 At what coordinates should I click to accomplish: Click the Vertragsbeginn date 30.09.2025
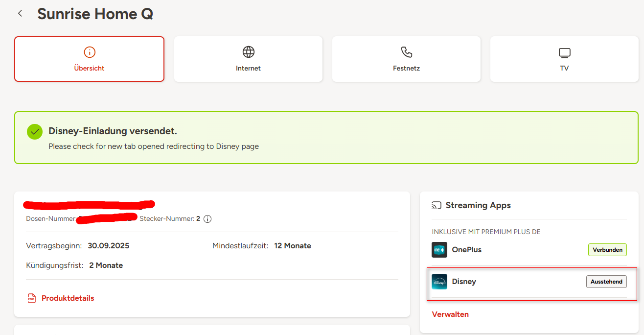(x=109, y=246)
